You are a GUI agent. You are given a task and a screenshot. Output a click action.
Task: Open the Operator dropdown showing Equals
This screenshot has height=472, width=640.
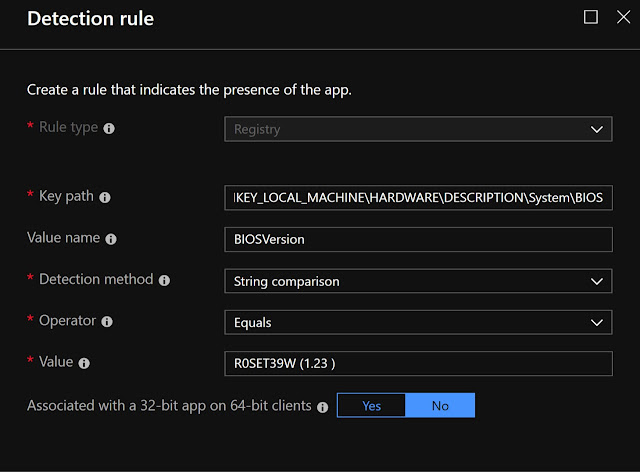click(417, 322)
